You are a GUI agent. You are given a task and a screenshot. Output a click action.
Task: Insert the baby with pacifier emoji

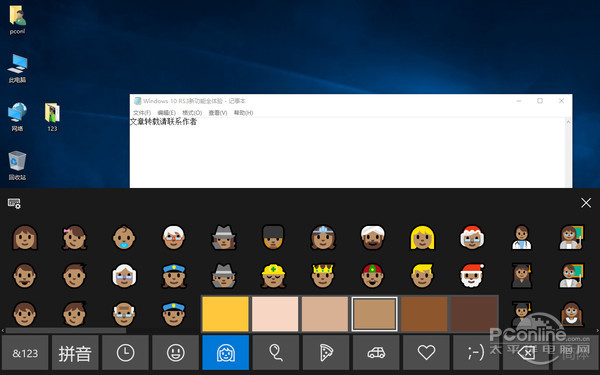(124, 238)
